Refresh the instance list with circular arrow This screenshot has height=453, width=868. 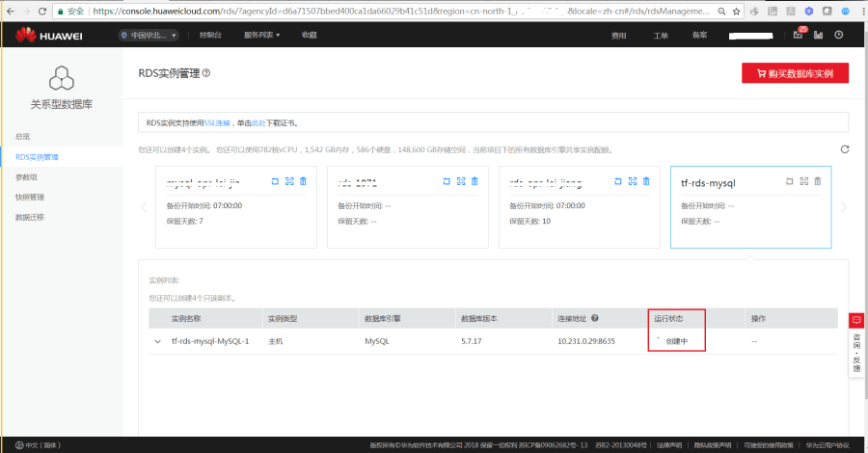pyautogui.click(x=845, y=149)
